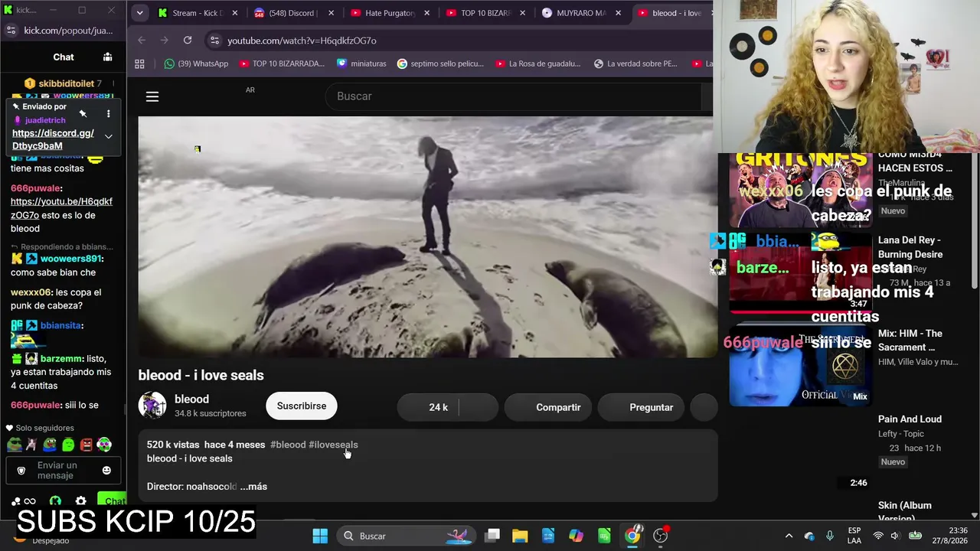Go forward in the browser

pyautogui.click(x=164, y=40)
